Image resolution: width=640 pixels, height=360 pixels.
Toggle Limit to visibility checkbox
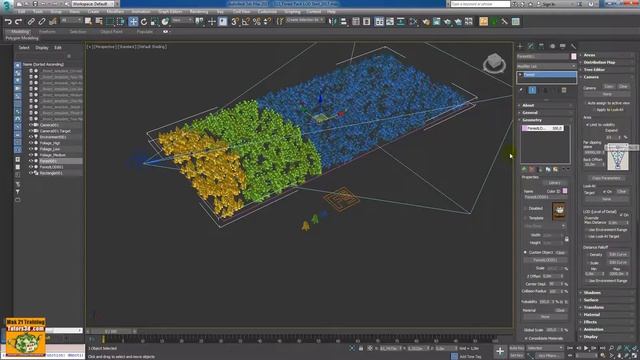[x=587, y=124]
